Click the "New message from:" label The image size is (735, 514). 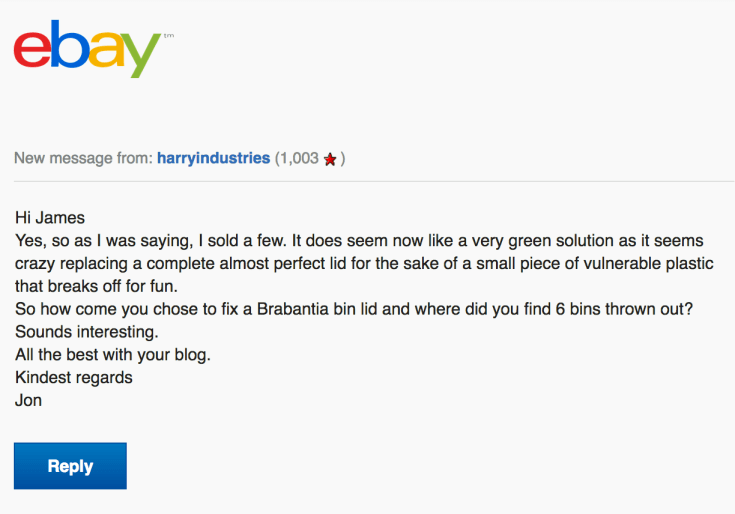[x=83, y=158]
